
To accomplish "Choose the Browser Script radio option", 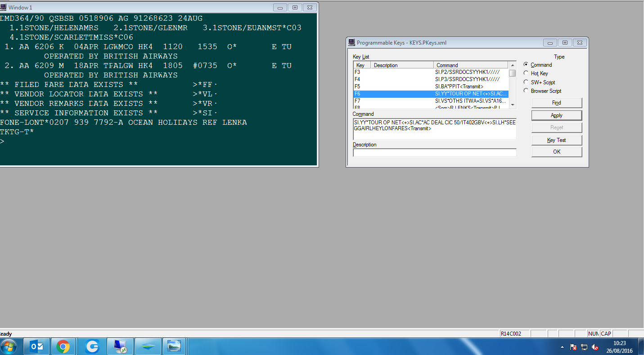I will tap(526, 91).
